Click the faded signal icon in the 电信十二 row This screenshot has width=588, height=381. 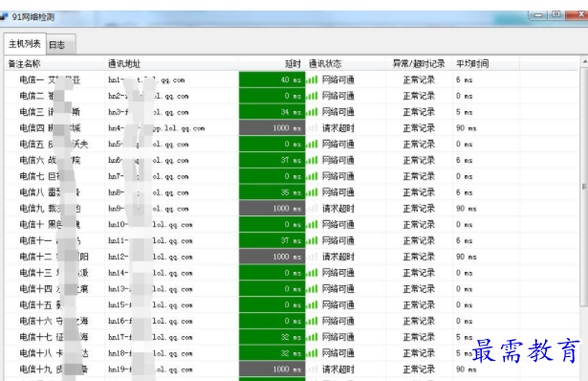click(312, 257)
